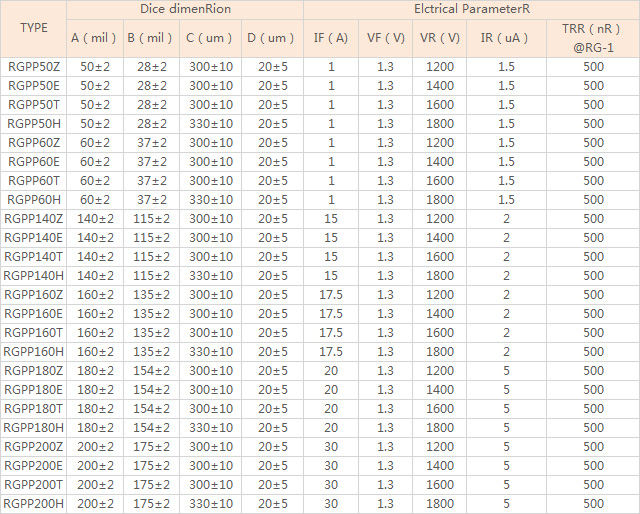Click the TRR value 500 in RGPP50Z row
This screenshot has height=514, width=640.
click(x=593, y=67)
